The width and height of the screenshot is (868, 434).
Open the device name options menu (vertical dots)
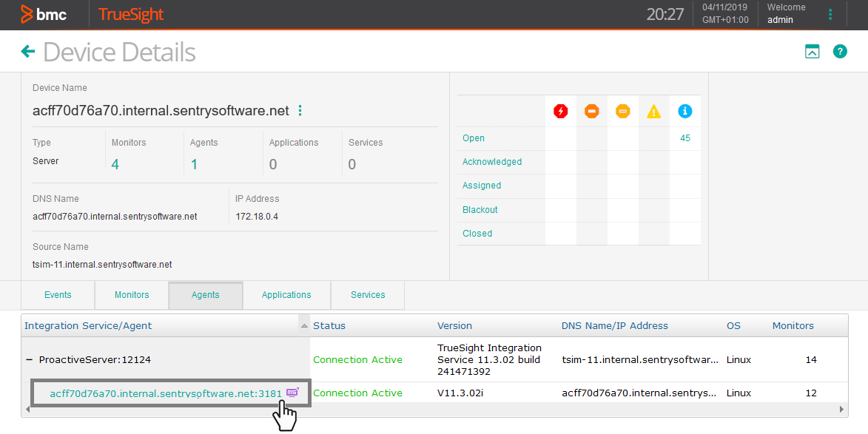300,109
